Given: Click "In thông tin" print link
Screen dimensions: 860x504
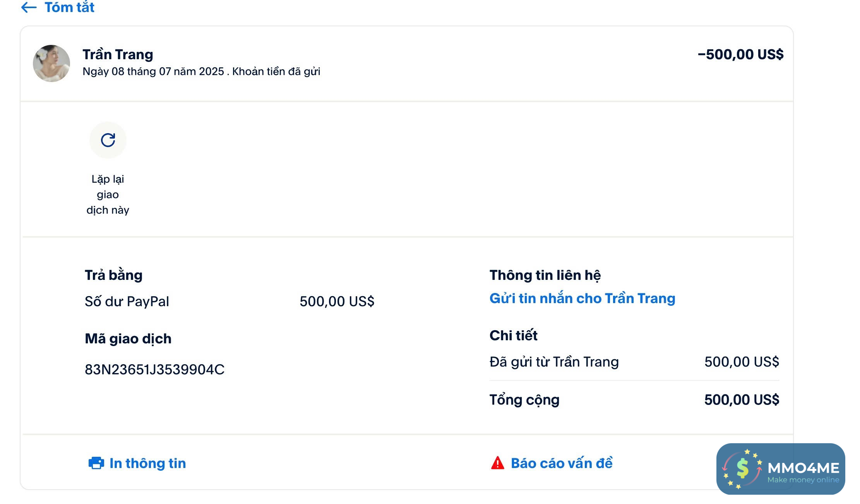Looking at the screenshot, I should pyautogui.click(x=147, y=463).
